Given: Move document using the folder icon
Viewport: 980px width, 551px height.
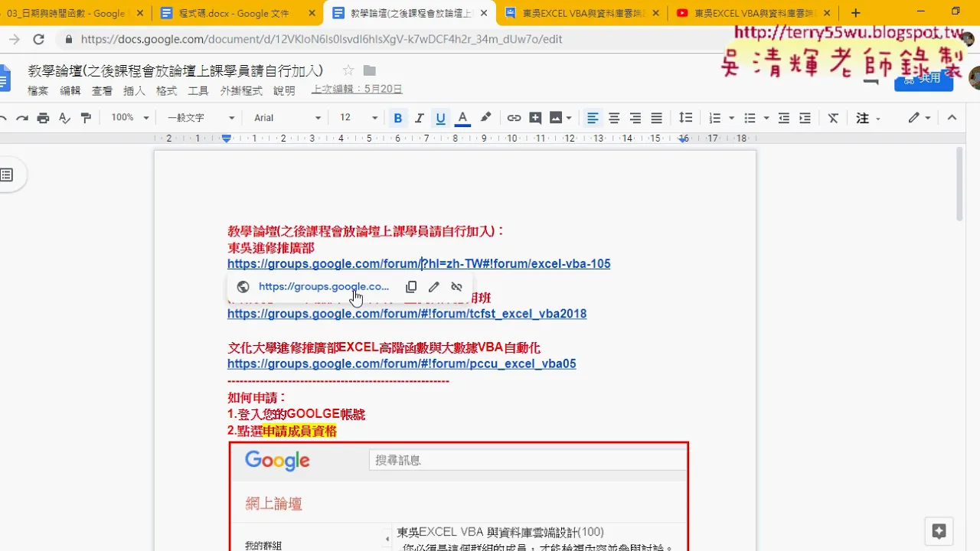Looking at the screenshot, I should tap(370, 70).
